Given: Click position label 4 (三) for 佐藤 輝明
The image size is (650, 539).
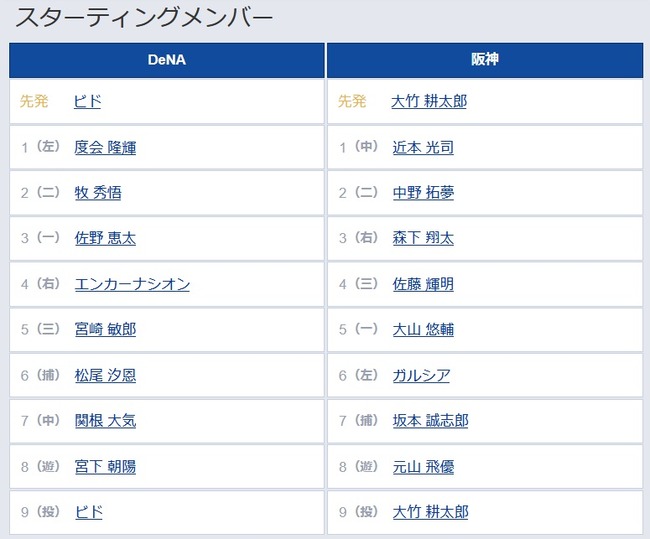Looking at the screenshot, I should click(x=359, y=284).
